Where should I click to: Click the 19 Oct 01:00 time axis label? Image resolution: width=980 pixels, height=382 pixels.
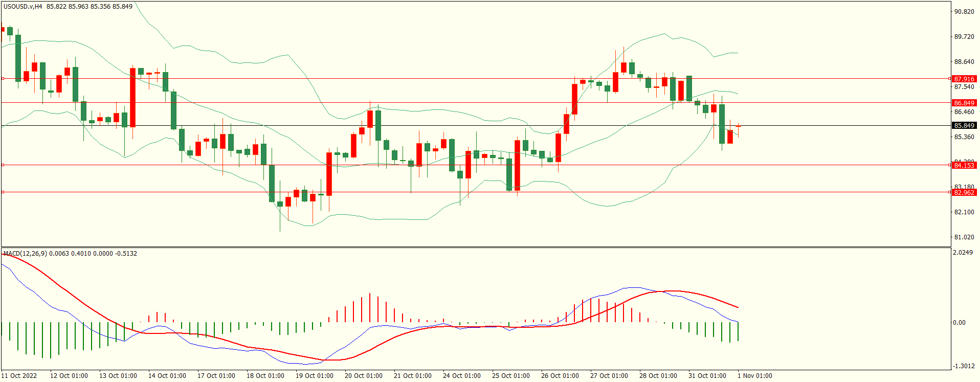click(x=314, y=376)
